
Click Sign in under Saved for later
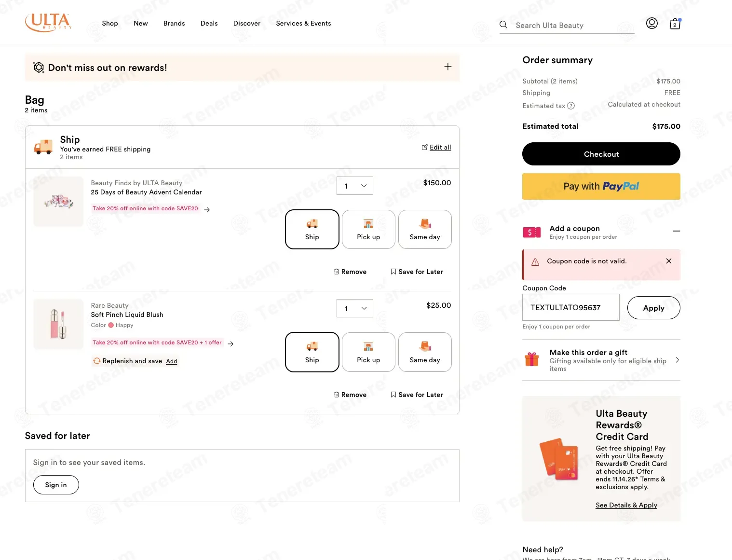(56, 485)
